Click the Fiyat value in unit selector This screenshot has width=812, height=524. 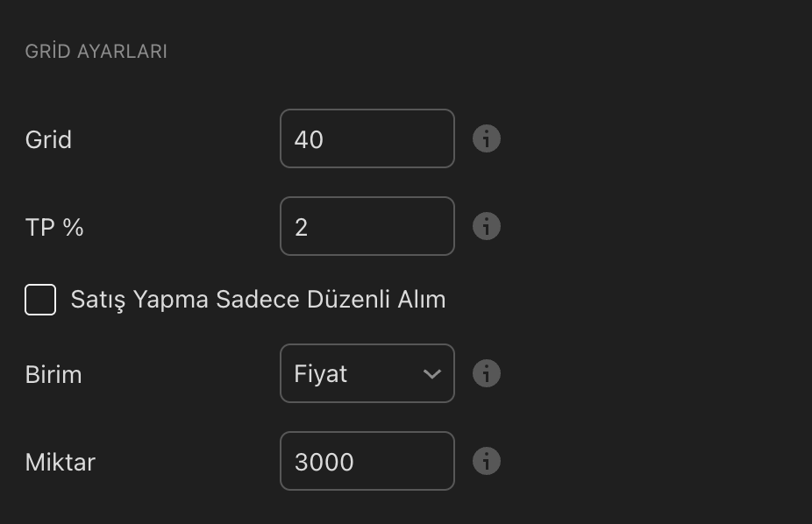click(x=321, y=374)
